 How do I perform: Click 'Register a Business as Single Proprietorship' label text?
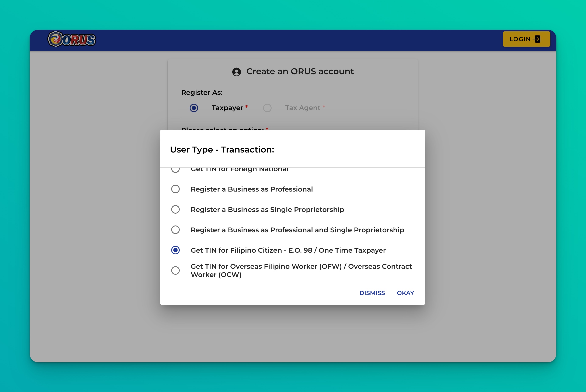coord(267,210)
